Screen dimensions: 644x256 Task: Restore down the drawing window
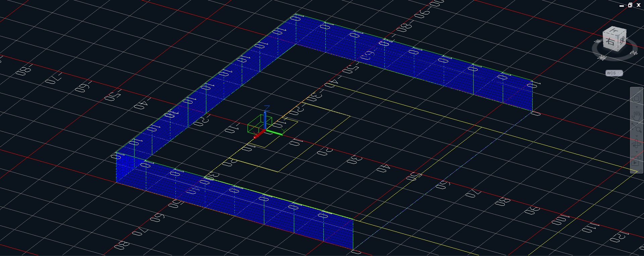[630, 5]
